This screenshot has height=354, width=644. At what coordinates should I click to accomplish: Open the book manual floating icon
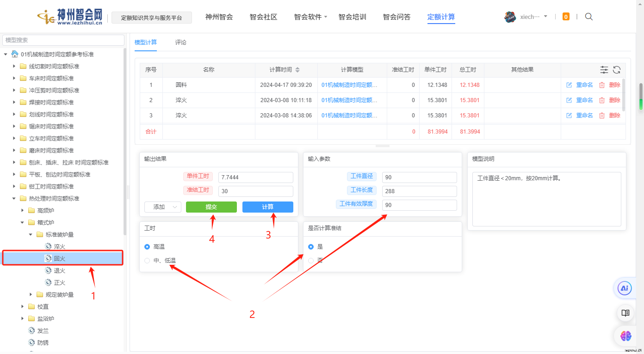[x=625, y=313]
